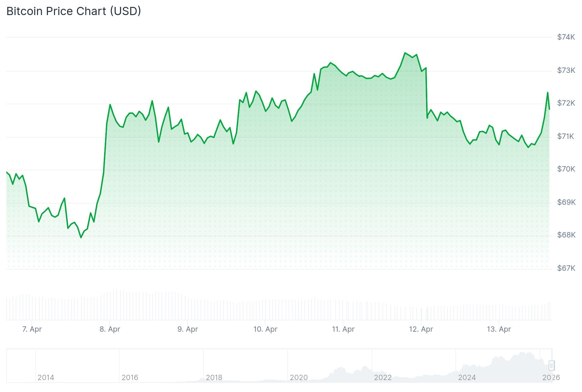Viewport: 582px width, 392px height.
Task: Click the lowest price dip on the line
Action: coord(81,237)
